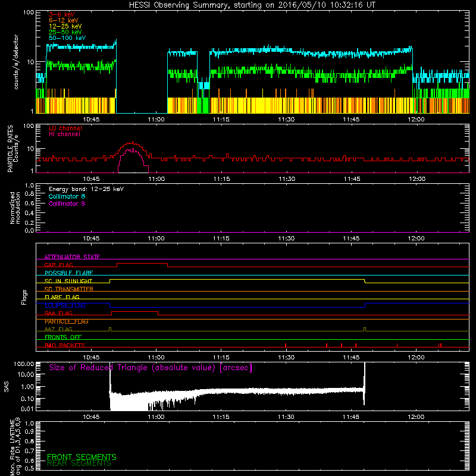
Task: Click the particle rate peak in HI channel
Action: tap(133, 150)
